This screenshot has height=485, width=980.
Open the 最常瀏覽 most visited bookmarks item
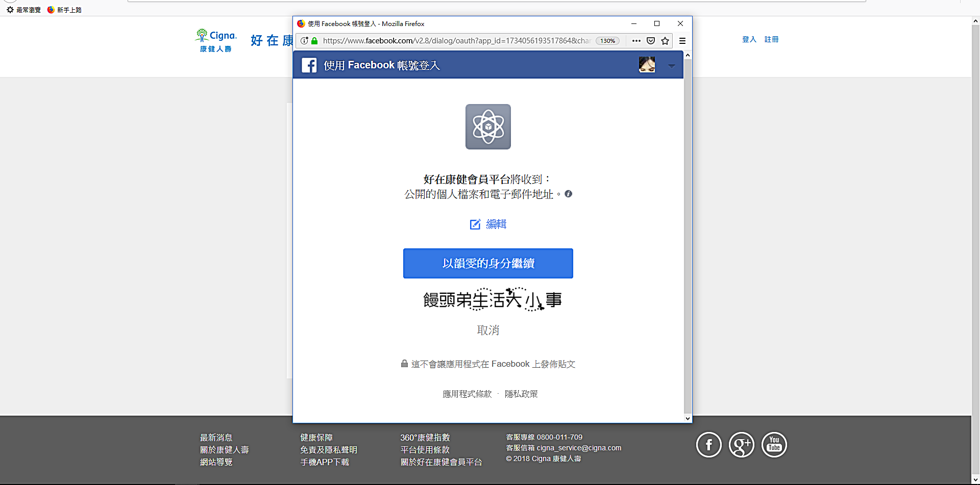23,10
